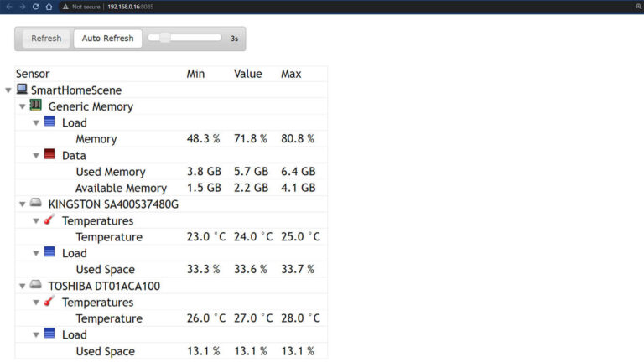The image size is (644, 362).
Task: Click the Refresh button
Action: [x=46, y=39]
